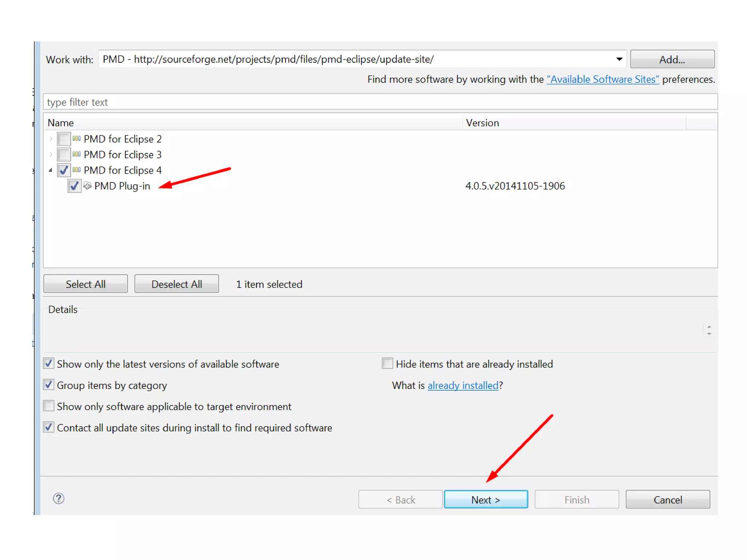747x560 pixels.
Task: Expand the PMD for Eclipse 2 tree node
Action: pyautogui.click(x=51, y=139)
